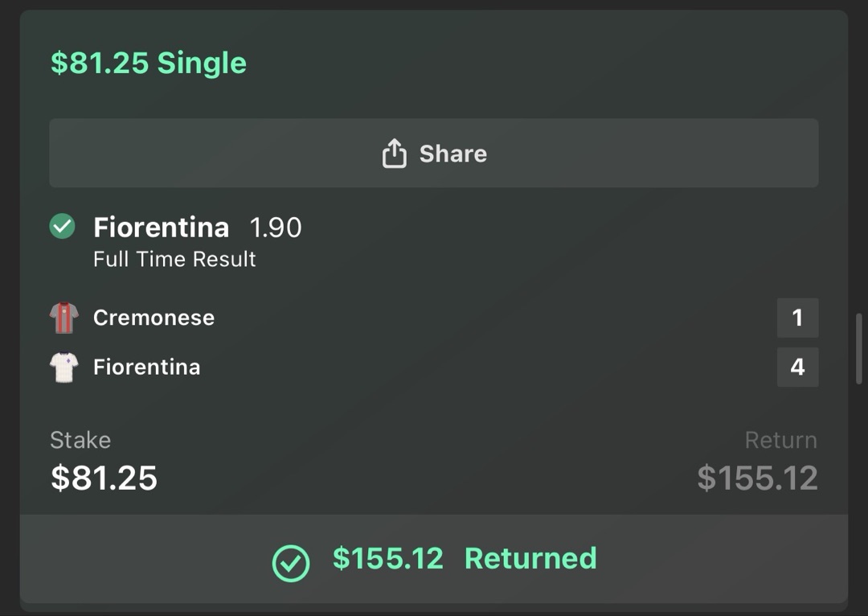
Task: Click the Cremonese jersey icon
Action: tap(63, 317)
